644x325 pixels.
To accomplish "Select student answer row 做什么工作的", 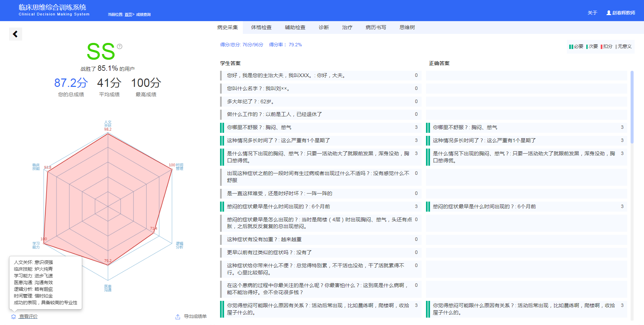I will 321,114.
